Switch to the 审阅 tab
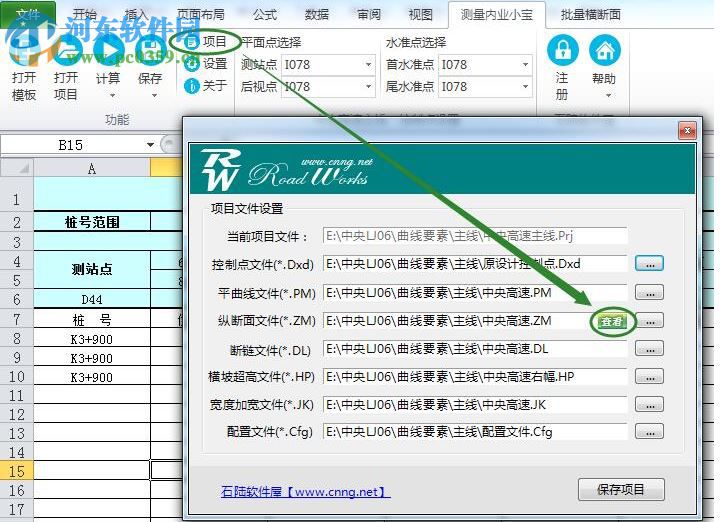The image size is (722, 522). coord(369,14)
